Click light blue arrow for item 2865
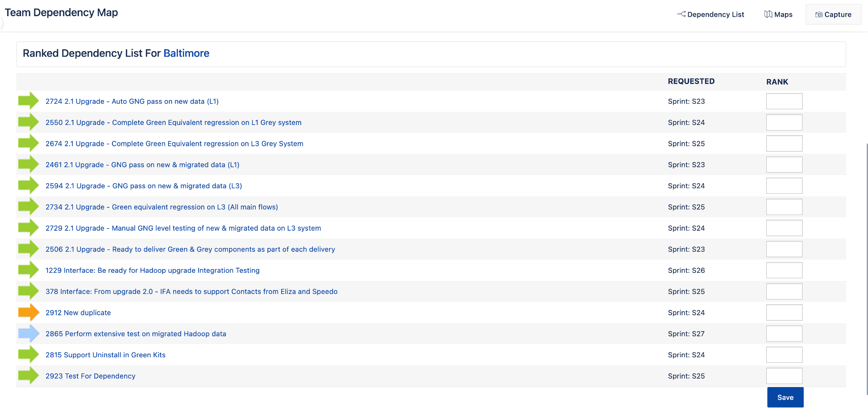868x419 pixels. click(28, 333)
